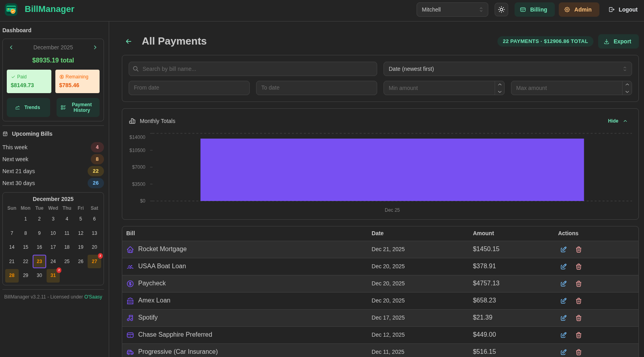This screenshot has height=357, width=644.
Task: Click the Dashboard heading in sidebar
Action: click(x=17, y=30)
